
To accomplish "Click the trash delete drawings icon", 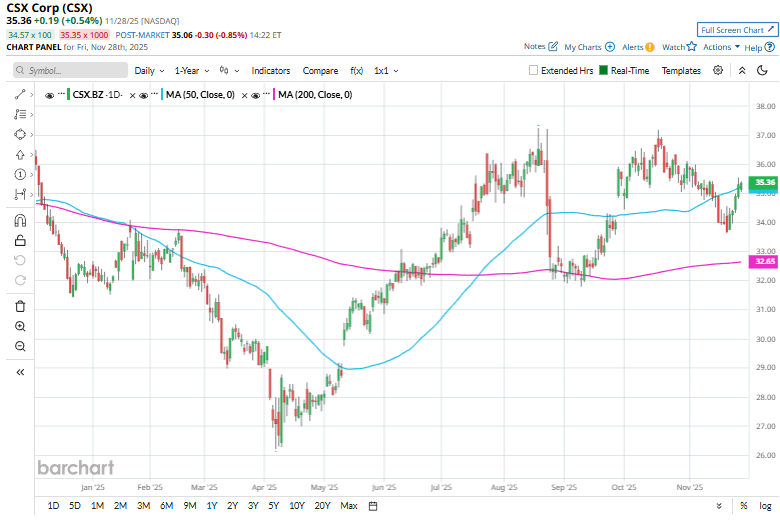I will [20, 306].
